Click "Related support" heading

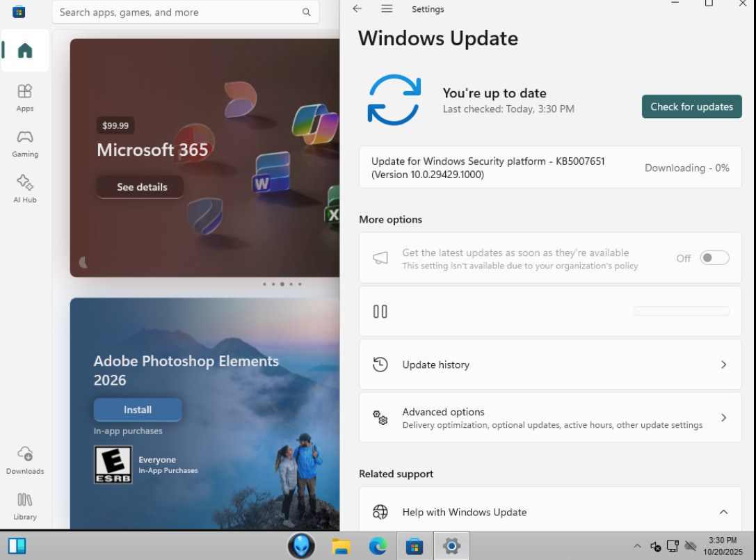coord(396,474)
